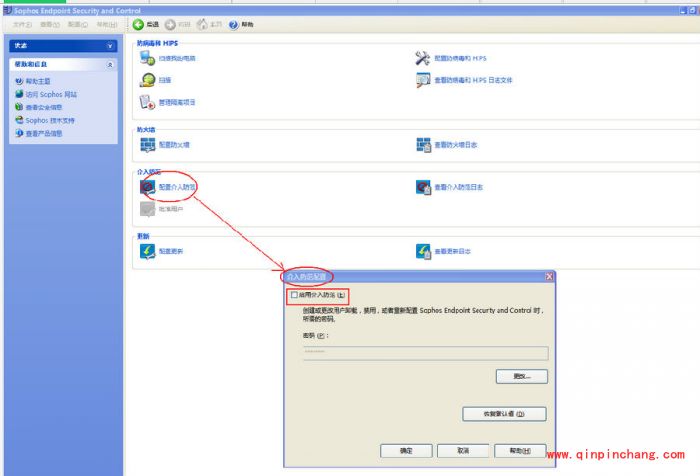
Task: Click the view firewall log icon
Action: [423, 145]
